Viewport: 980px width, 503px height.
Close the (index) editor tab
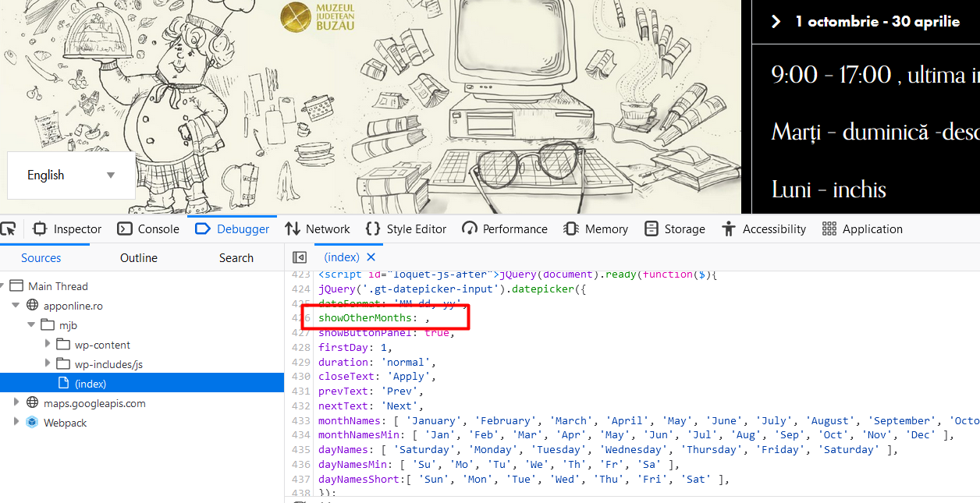(371, 257)
